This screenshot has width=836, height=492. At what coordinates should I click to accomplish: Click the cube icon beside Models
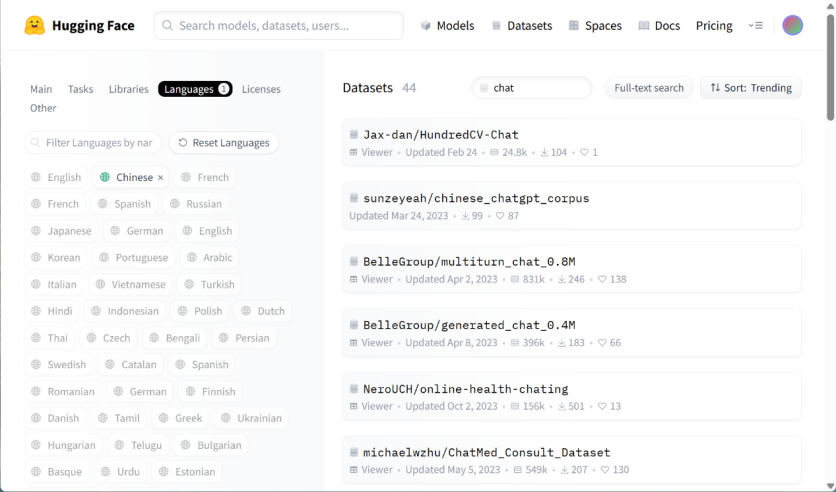pos(425,26)
